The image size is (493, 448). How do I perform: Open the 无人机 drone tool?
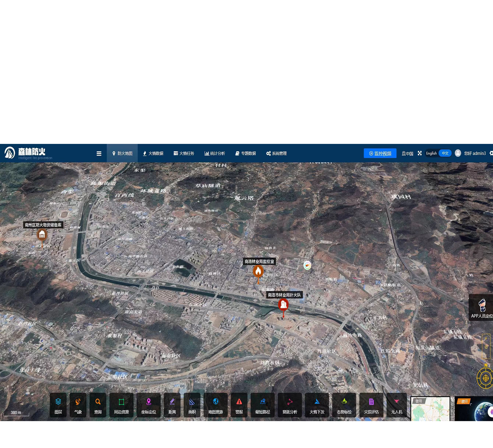click(x=396, y=405)
